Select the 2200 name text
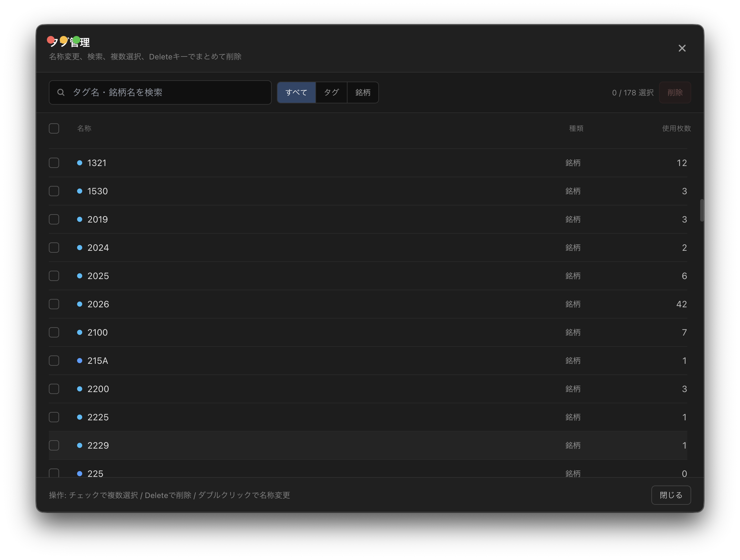The height and width of the screenshot is (560, 740). pyautogui.click(x=98, y=389)
